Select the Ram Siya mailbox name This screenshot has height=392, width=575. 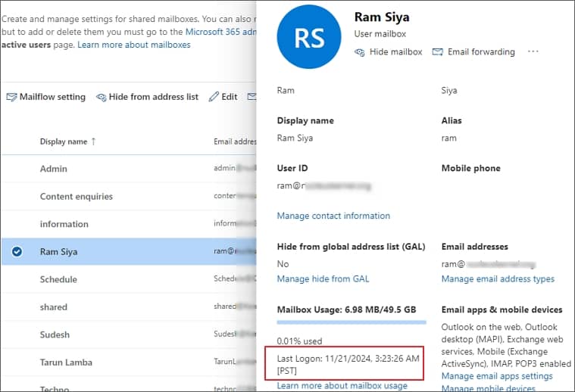58,252
